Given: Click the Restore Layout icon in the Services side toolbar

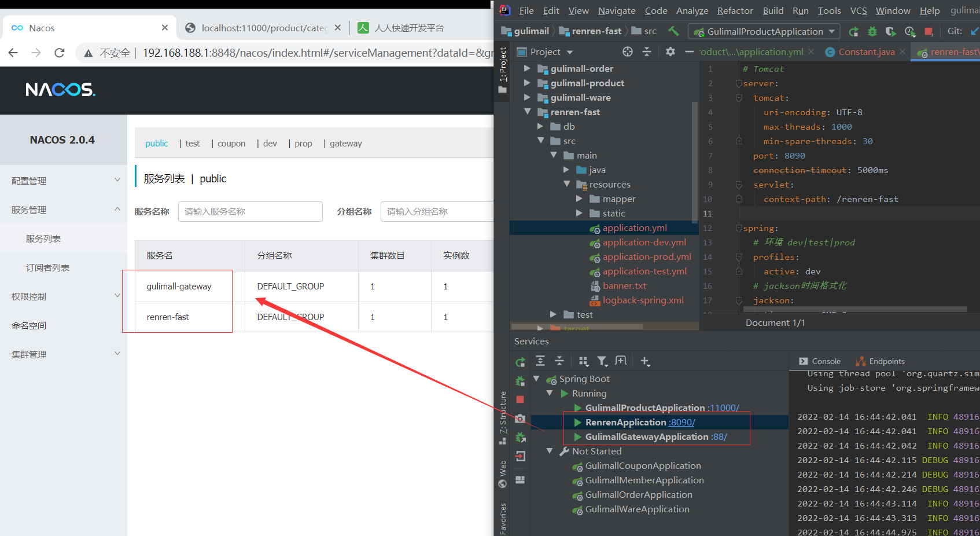Looking at the screenshot, I should click(x=520, y=479).
